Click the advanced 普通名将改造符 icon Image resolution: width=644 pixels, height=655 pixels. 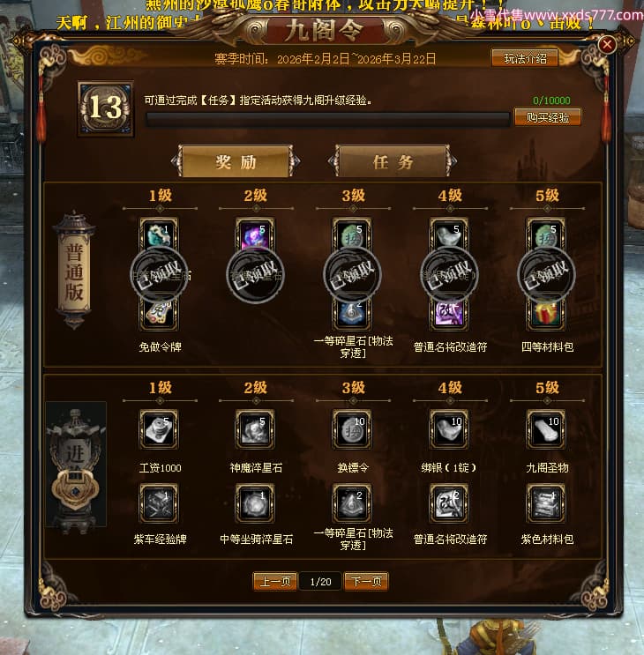(x=449, y=503)
